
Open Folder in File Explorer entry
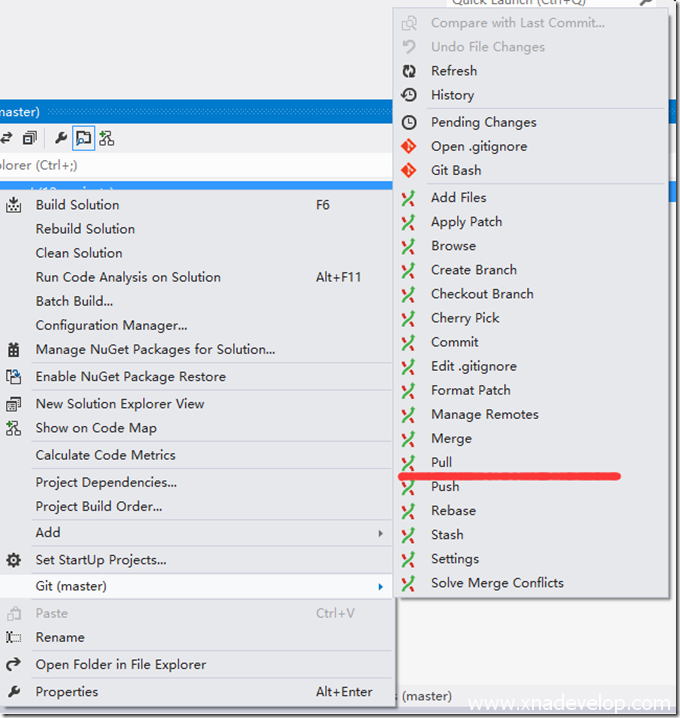point(120,665)
